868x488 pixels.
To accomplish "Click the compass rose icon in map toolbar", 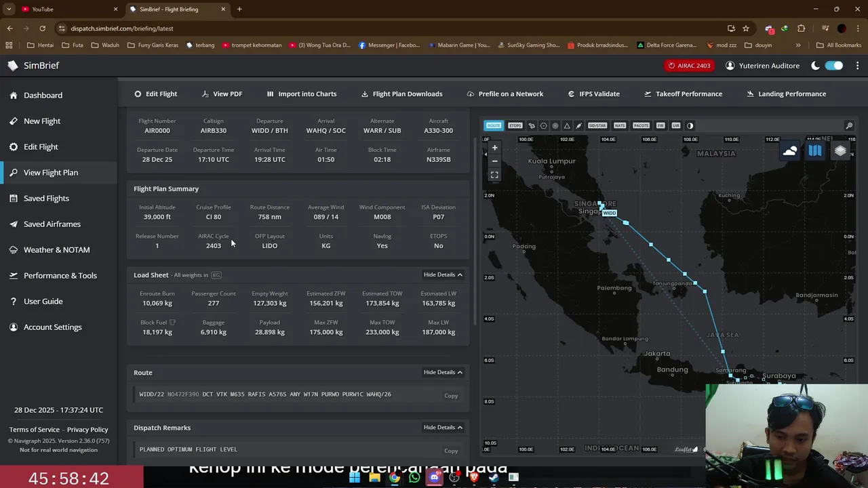I will pyautogui.click(x=555, y=125).
